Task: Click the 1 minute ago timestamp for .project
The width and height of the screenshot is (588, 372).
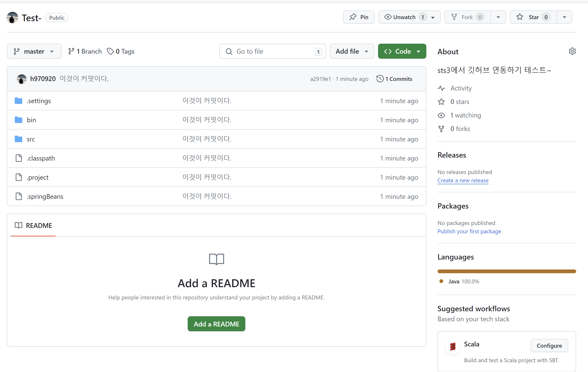Action: tap(399, 177)
